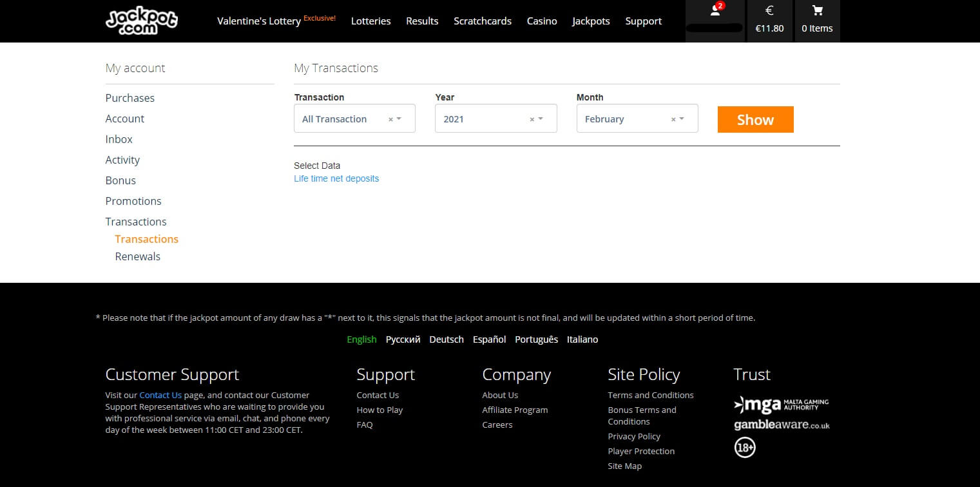Clear the 2021 year selection x
This screenshot has width=980, height=487.
[532, 119]
